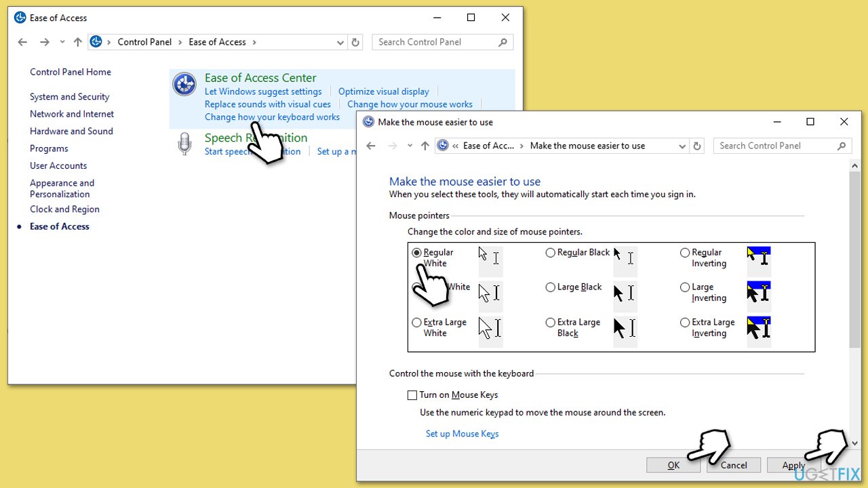Click the Regular Black pointer preview
Image resolution: width=868 pixels, height=488 pixels.
(x=625, y=261)
